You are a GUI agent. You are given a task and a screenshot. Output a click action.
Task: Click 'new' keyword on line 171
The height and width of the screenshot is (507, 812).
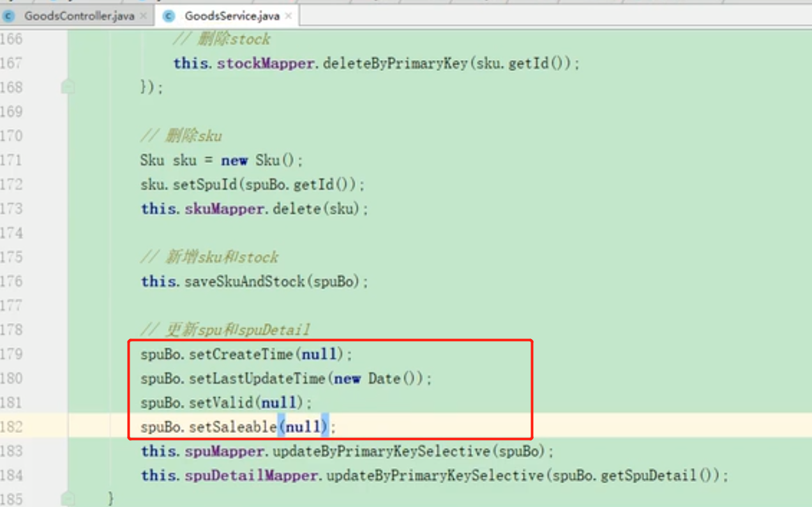pyautogui.click(x=234, y=160)
